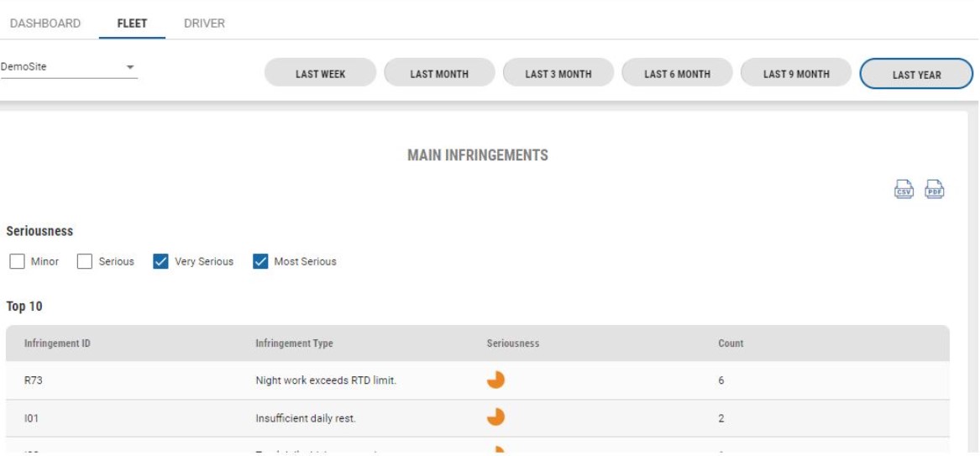This screenshot has height=456, width=980.
Task: Enable the Minor seriousness checkbox
Action: tap(17, 262)
